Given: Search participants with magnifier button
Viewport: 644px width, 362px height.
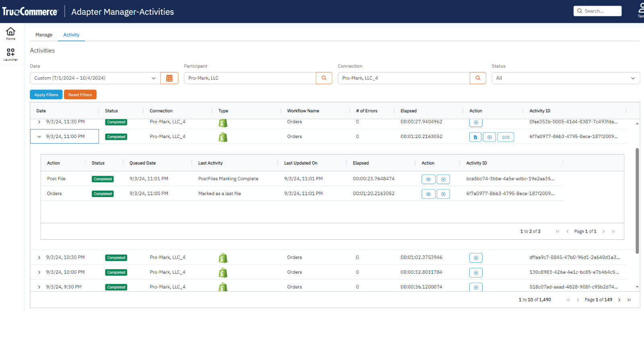Looking at the screenshot, I should pos(324,78).
